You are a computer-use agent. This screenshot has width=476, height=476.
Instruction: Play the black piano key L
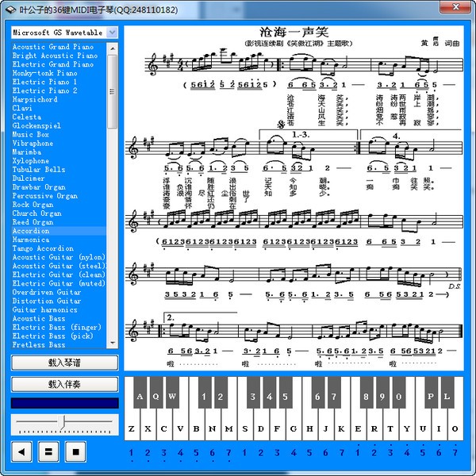(447, 393)
